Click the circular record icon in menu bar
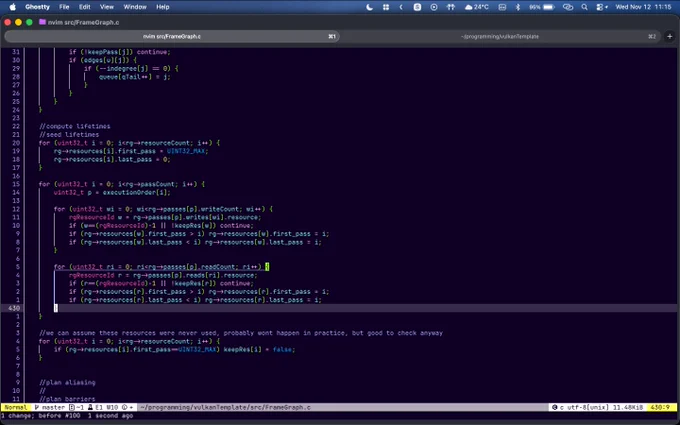The image size is (680, 425). pos(434,7)
